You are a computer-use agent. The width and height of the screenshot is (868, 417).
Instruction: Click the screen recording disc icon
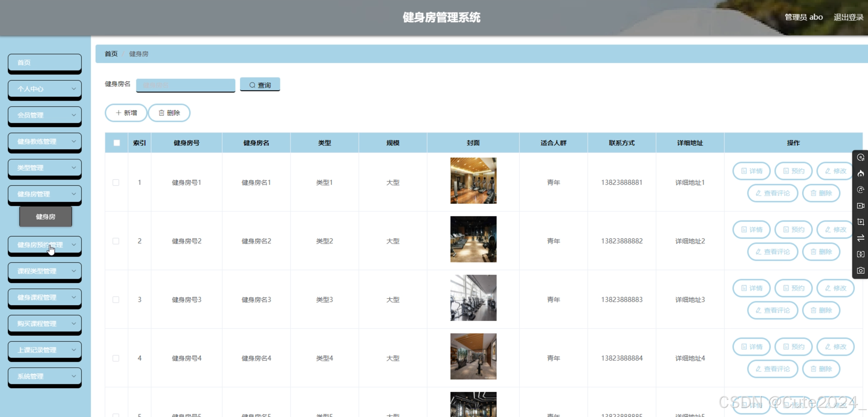coord(861,158)
